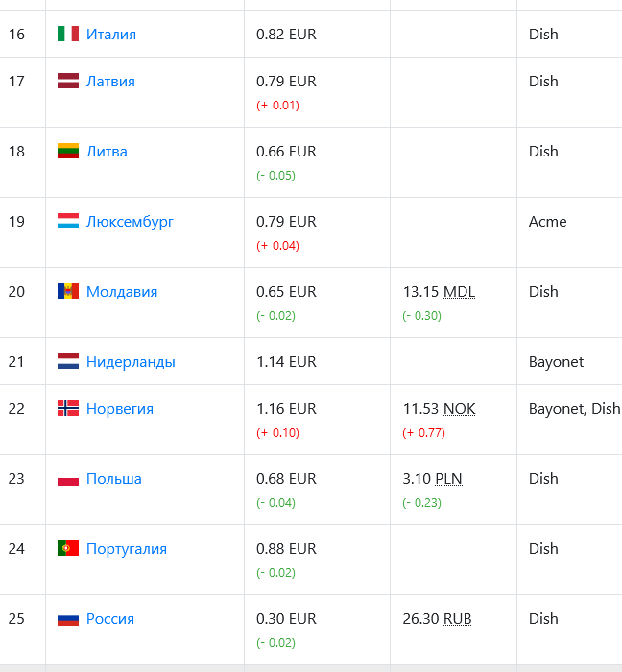This screenshot has height=672, width=622.
Task: Open the Молдавия country link
Action: tap(122, 292)
